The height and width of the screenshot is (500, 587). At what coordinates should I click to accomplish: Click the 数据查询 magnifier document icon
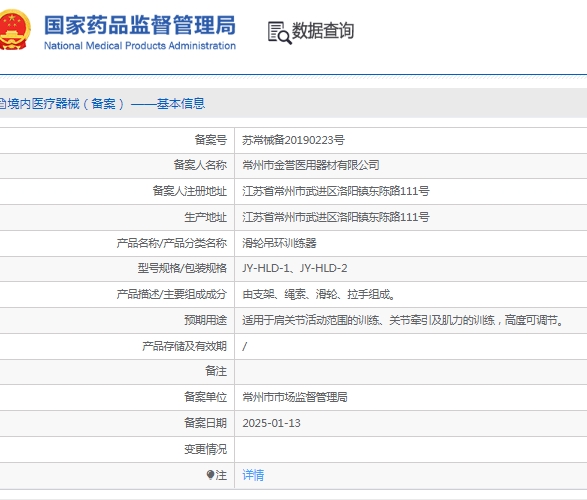(x=280, y=33)
